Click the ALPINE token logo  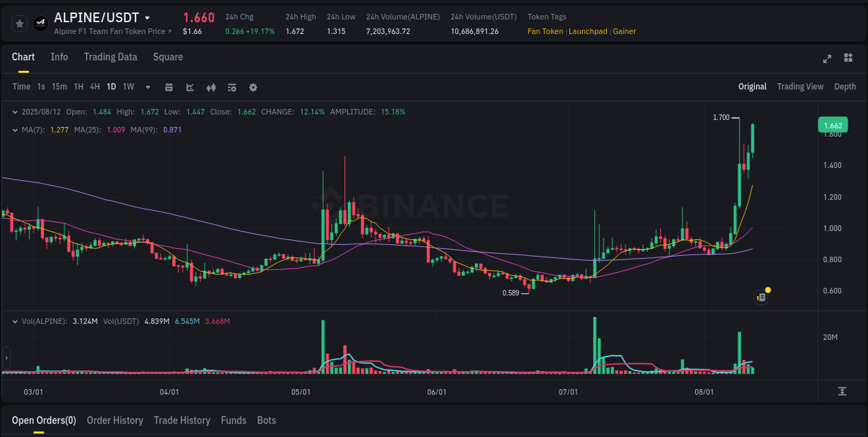tap(40, 23)
